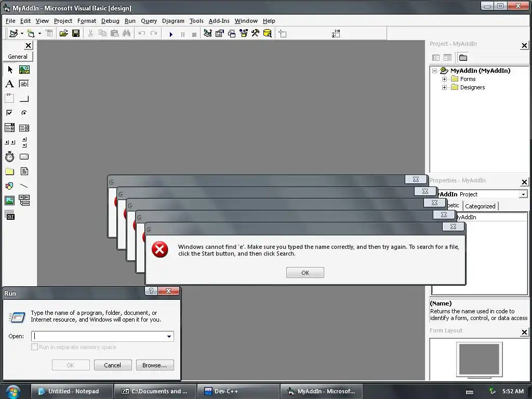Click View Object in the Project panel
This screenshot has height=399, width=532.
447,58
